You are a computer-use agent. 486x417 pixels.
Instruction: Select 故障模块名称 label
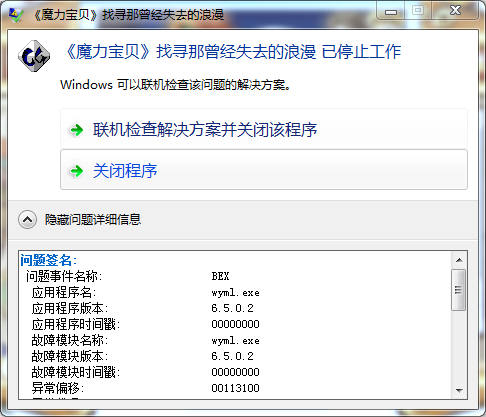pyautogui.click(x=70, y=340)
